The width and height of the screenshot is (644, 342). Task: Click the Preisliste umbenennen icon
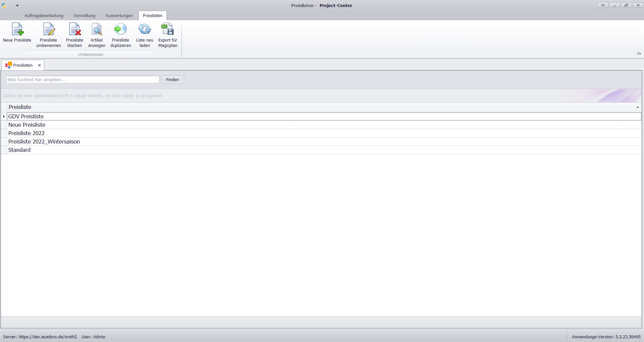(49, 30)
